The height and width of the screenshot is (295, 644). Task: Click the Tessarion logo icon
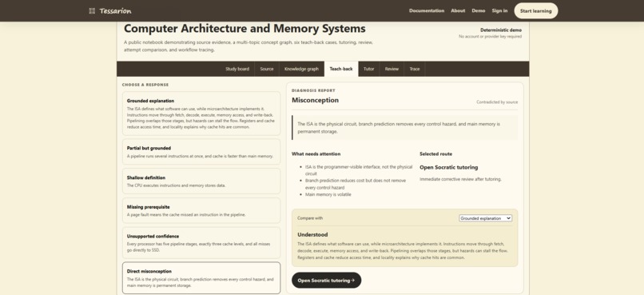pyautogui.click(x=92, y=10)
